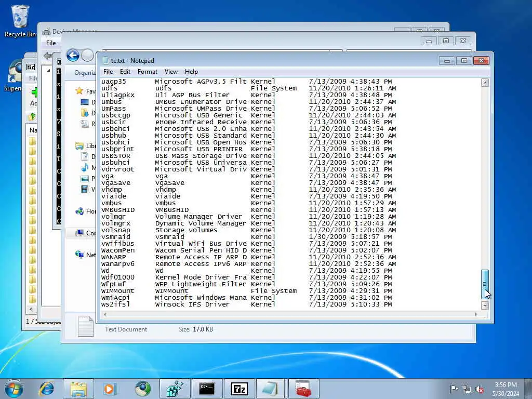Click the Favorites star icon in Explorer

79,90
